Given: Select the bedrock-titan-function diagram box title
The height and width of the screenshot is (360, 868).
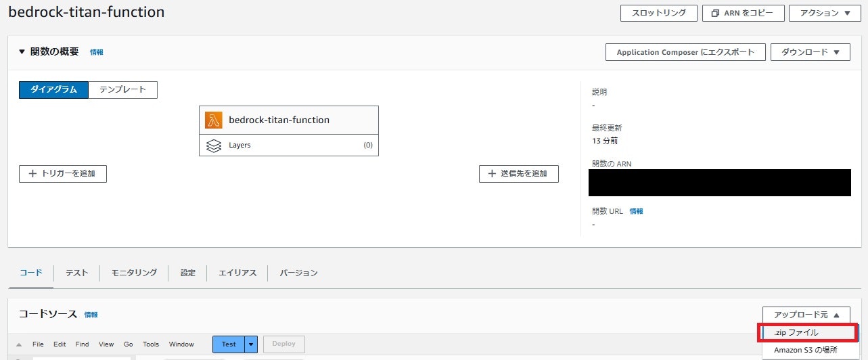Looking at the screenshot, I should (279, 120).
